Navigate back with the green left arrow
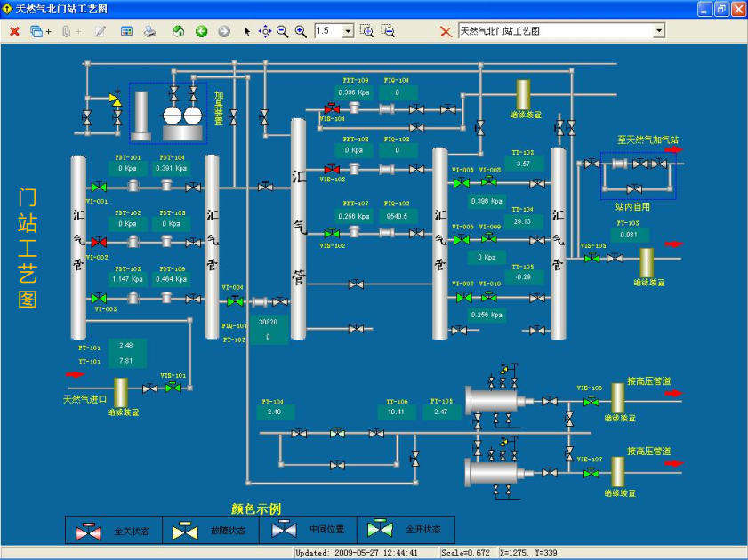 [201, 31]
